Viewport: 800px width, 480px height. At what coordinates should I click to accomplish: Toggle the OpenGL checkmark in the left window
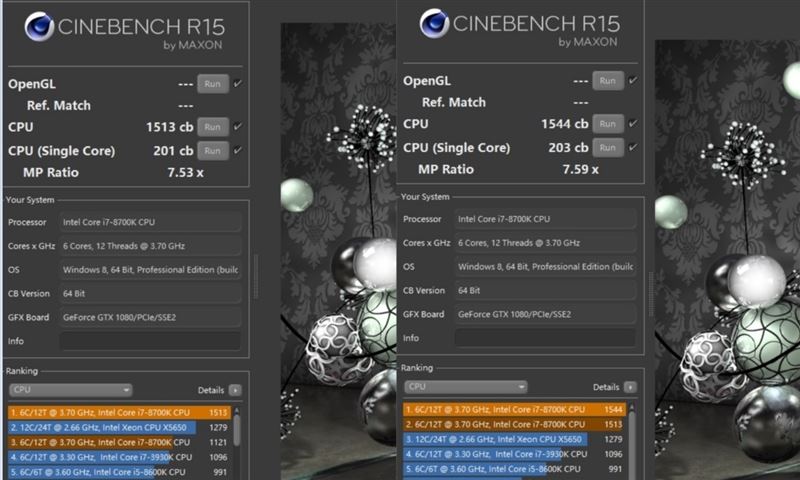(x=238, y=84)
